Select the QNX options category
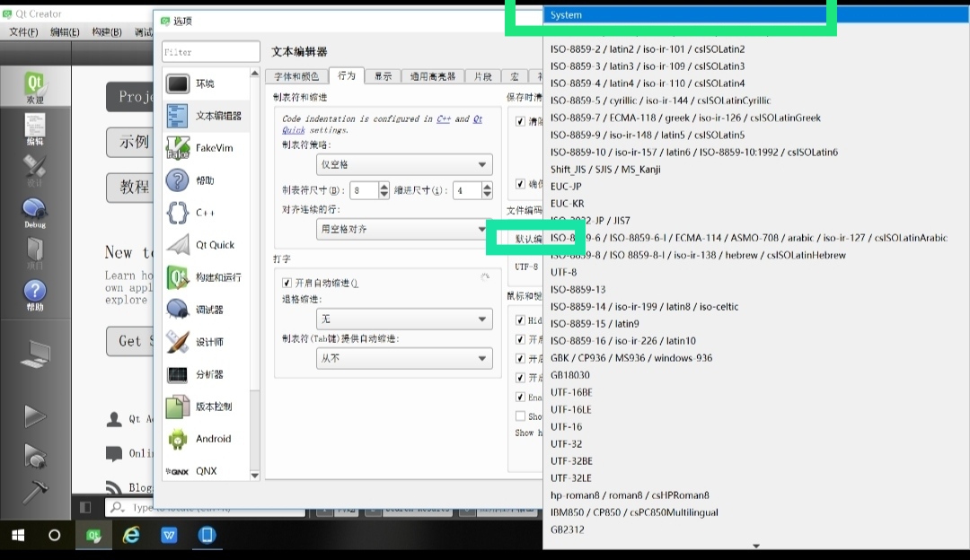 click(207, 470)
